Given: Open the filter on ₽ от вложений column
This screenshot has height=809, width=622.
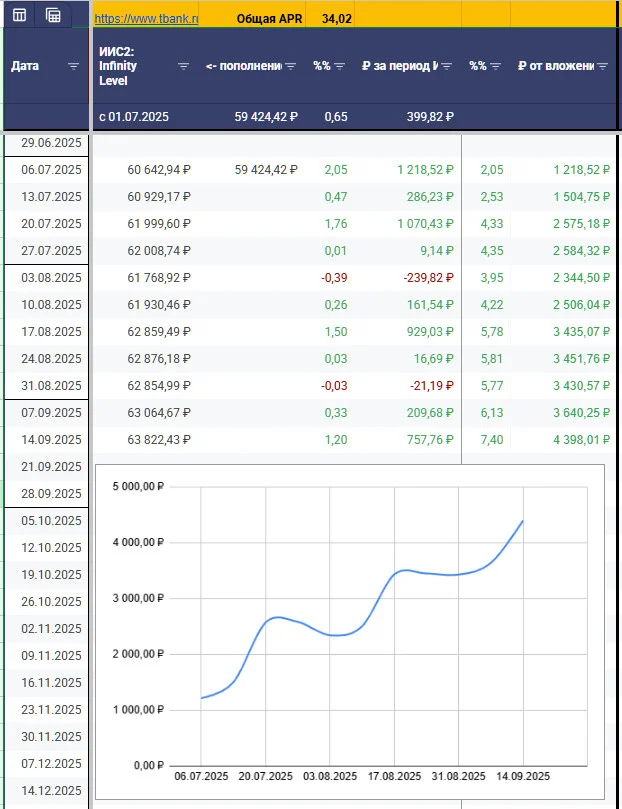Looking at the screenshot, I should tap(602, 66).
